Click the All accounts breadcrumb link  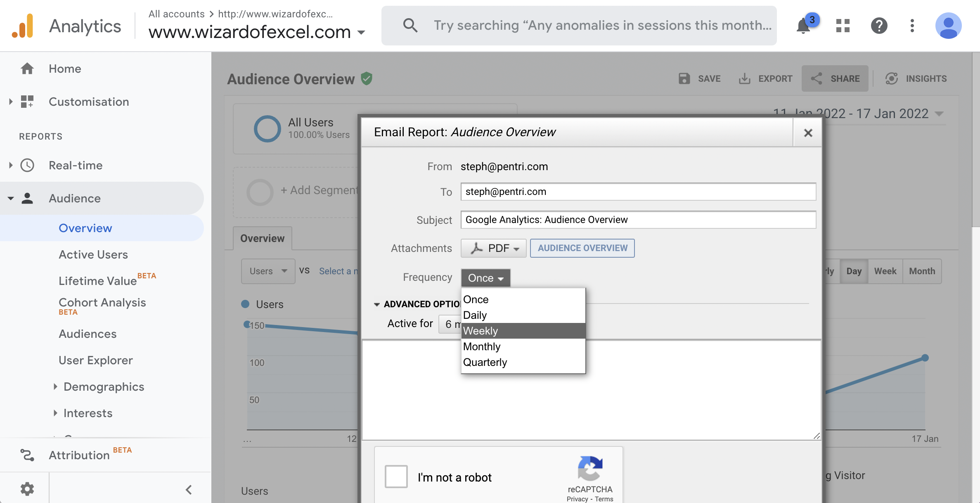point(176,14)
